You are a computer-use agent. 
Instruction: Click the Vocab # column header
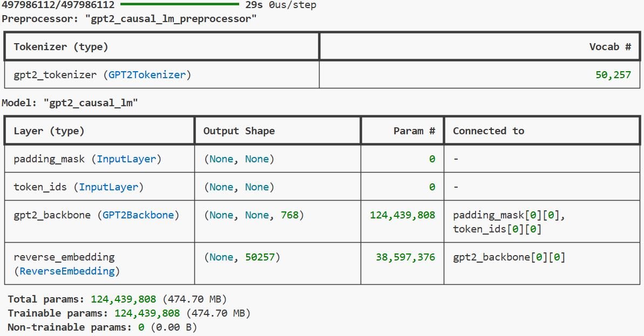[x=611, y=46]
